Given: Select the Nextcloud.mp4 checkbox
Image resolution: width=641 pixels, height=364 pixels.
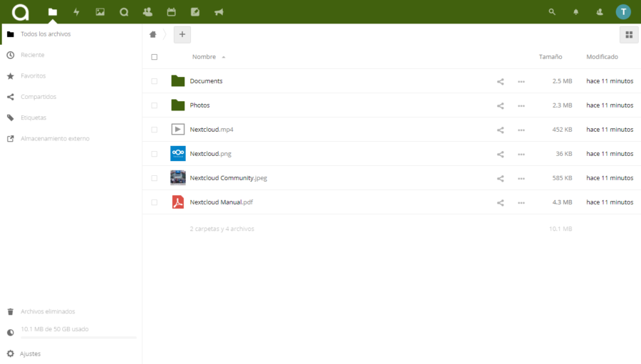Looking at the screenshot, I should (154, 130).
